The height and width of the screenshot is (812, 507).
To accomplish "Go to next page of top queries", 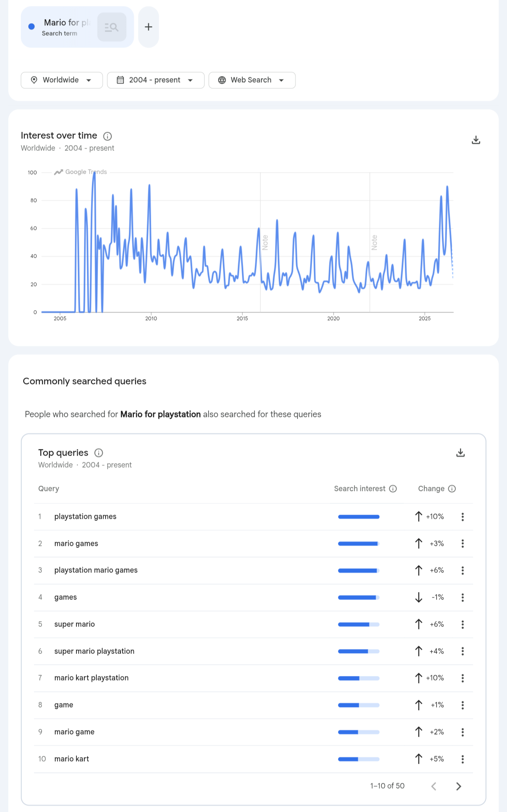I will pos(458,786).
